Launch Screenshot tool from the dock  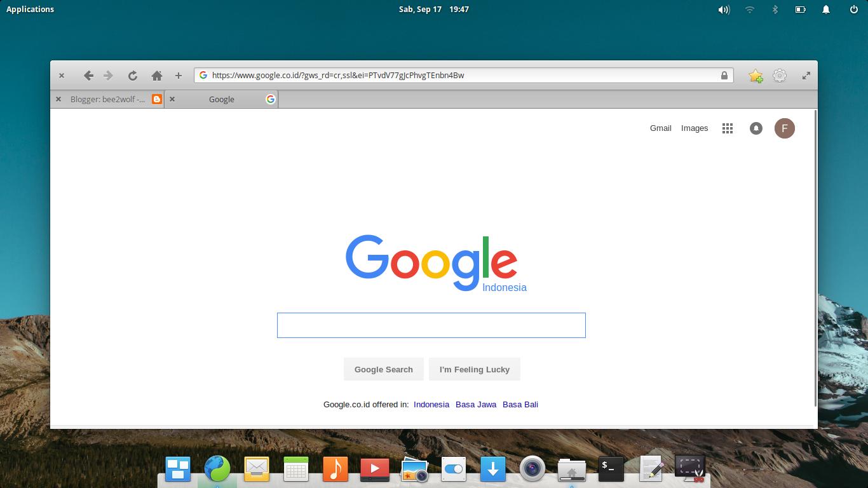click(x=690, y=470)
